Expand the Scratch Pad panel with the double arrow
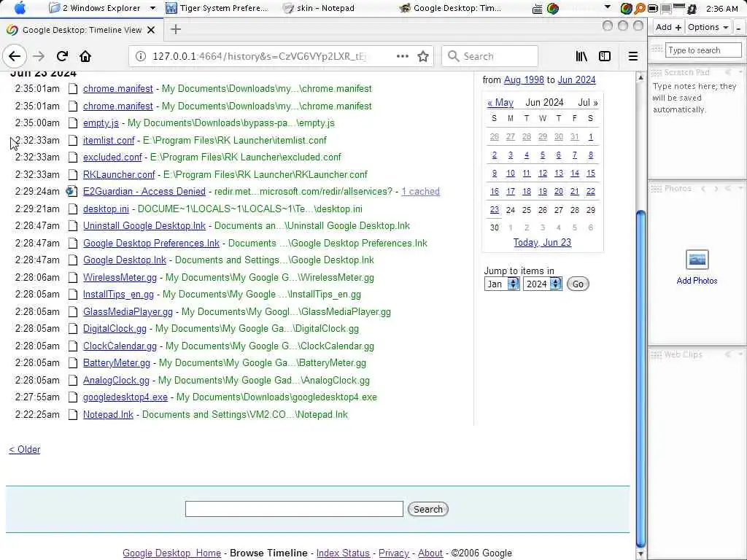The image size is (747, 560). click(x=728, y=72)
